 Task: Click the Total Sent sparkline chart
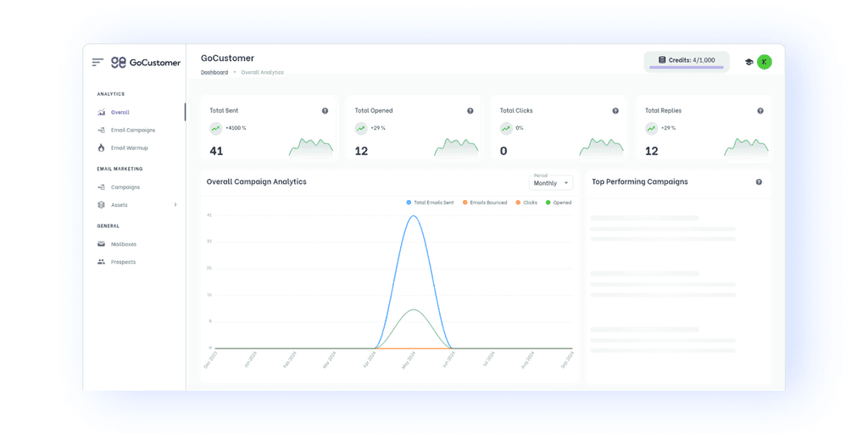(311, 147)
